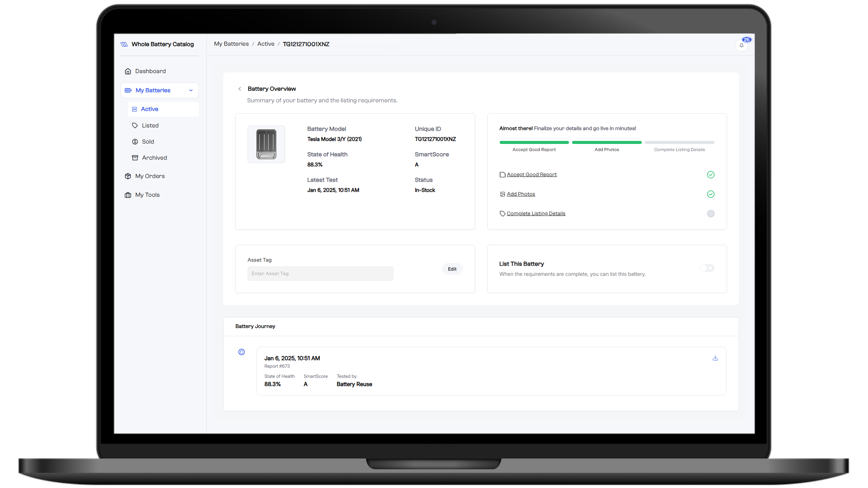
Task: Click the Listed tag icon in sidebar
Action: (135, 125)
